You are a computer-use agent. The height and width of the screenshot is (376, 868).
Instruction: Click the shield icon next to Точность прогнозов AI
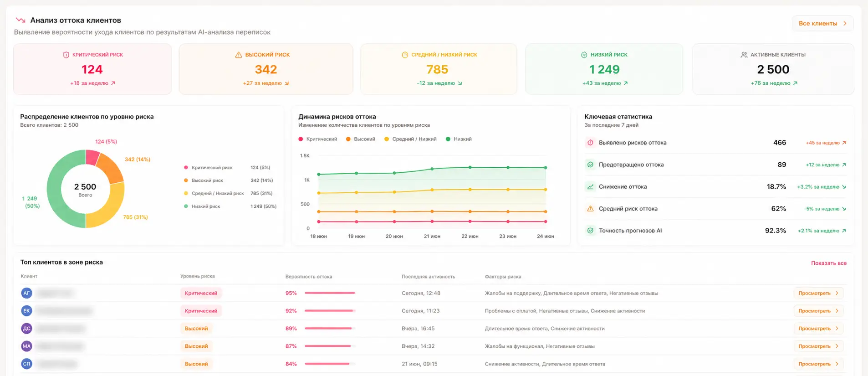[x=590, y=231]
